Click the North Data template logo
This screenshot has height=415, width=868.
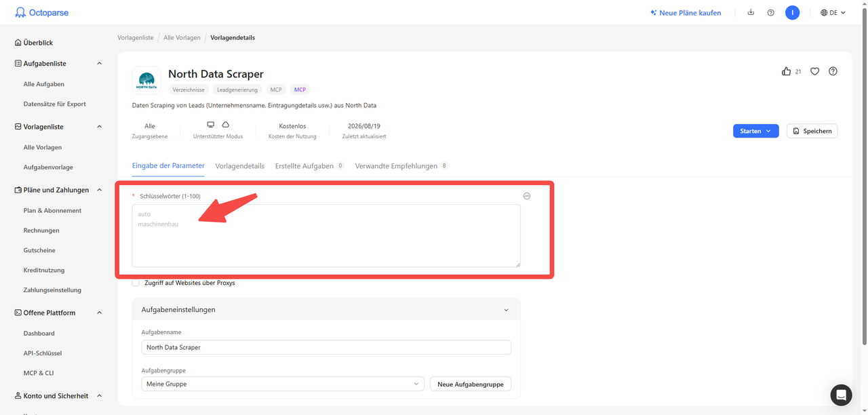(x=146, y=80)
